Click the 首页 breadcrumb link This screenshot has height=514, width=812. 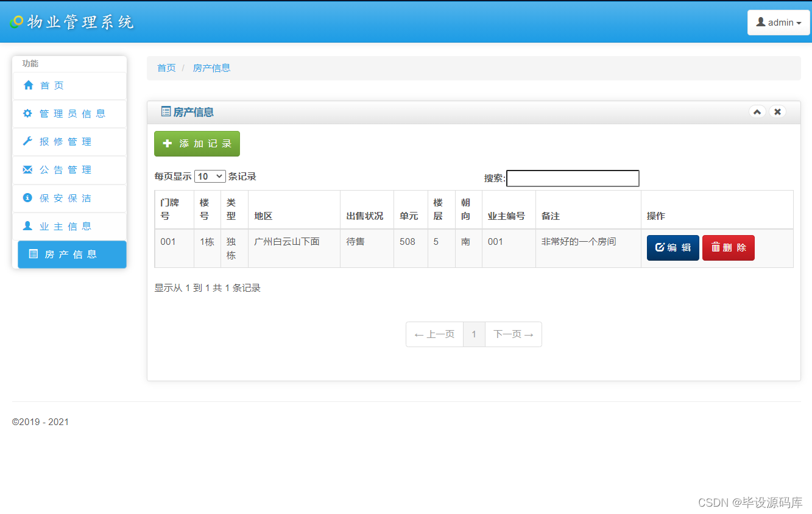pyautogui.click(x=166, y=68)
